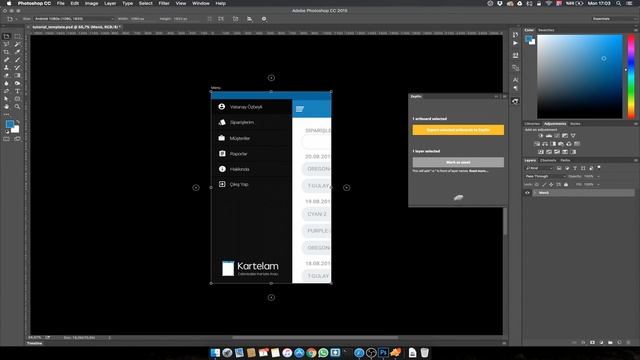The height and width of the screenshot is (360, 640).
Task: Open the tutorial_template.psd document tab
Action: click(76, 27)
